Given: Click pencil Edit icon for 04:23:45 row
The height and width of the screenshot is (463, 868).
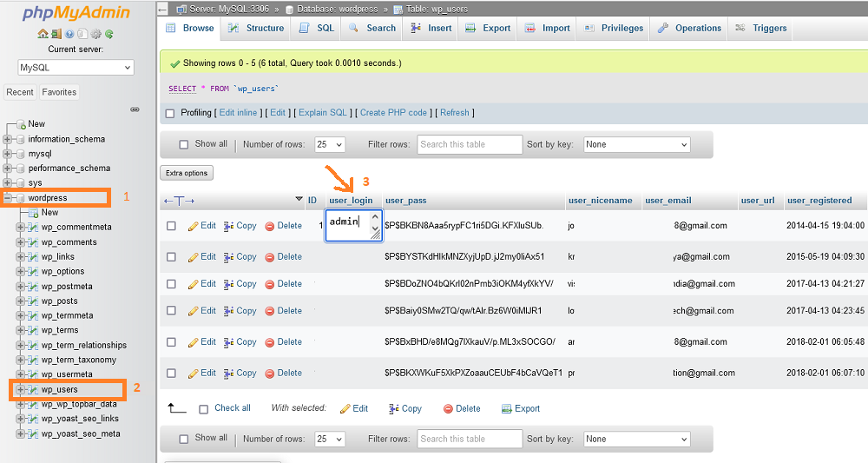Looking at the screenshot, I should click(193, 311).
